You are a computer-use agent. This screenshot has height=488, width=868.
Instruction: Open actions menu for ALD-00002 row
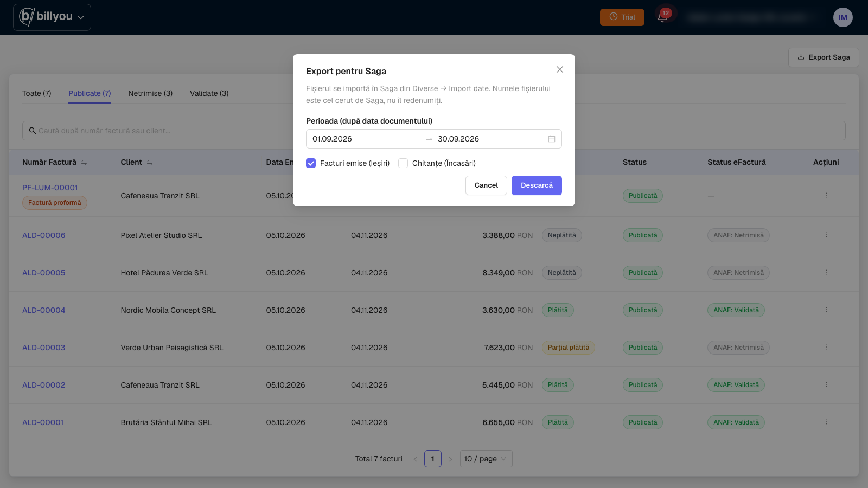826,385
